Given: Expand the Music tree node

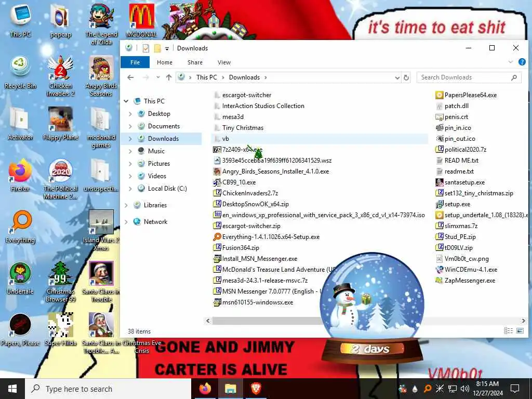Looking at the screenshot, I should (x=130, y=151).
